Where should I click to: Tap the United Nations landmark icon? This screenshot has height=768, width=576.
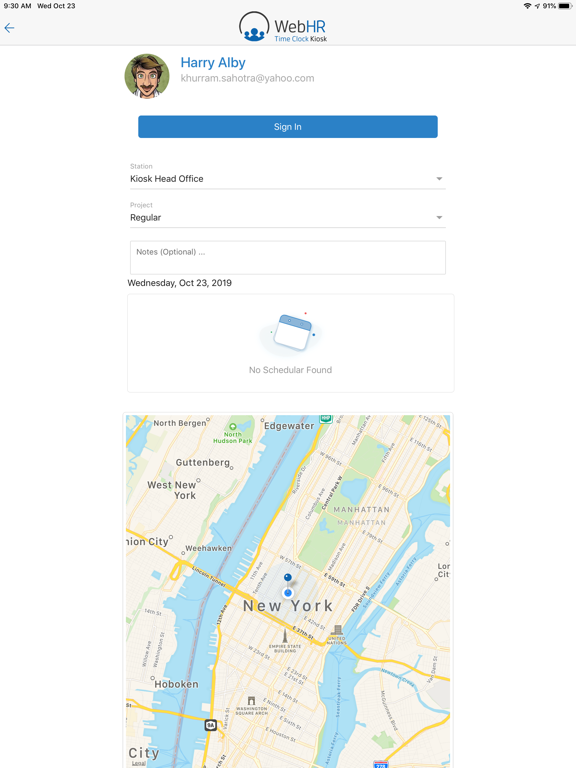(x=337, y=630)
